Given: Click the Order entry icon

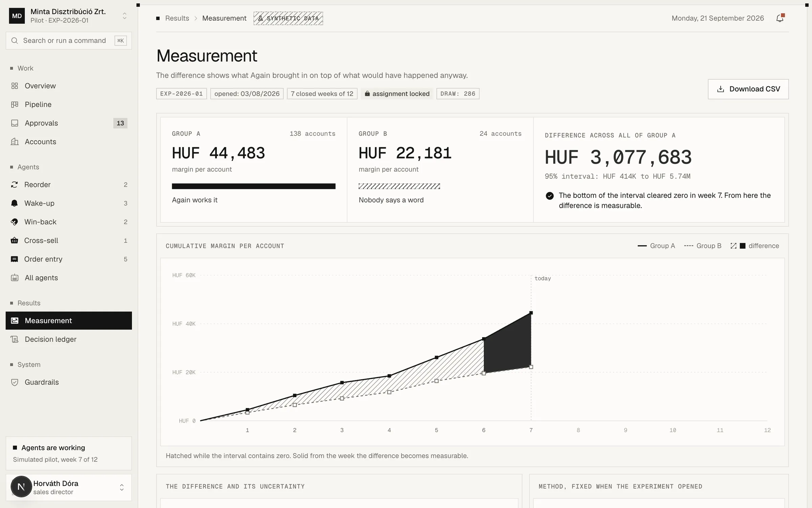Looking at the screenshot, I should coord(14,259).
